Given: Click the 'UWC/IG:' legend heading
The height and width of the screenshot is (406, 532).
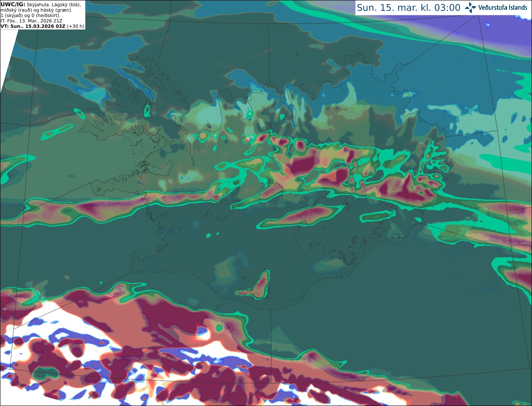Looking at the screenshot, I should (x=13, y=4).
